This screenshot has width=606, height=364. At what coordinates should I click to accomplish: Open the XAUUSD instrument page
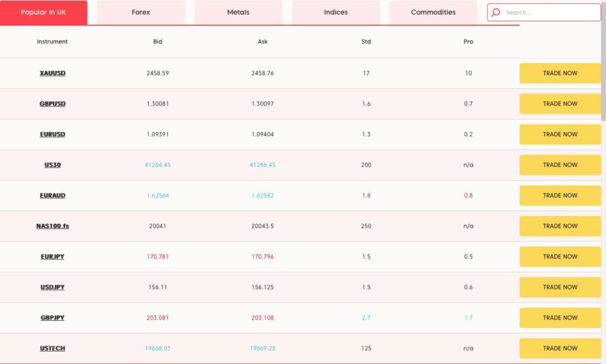[x=52, y=73]
